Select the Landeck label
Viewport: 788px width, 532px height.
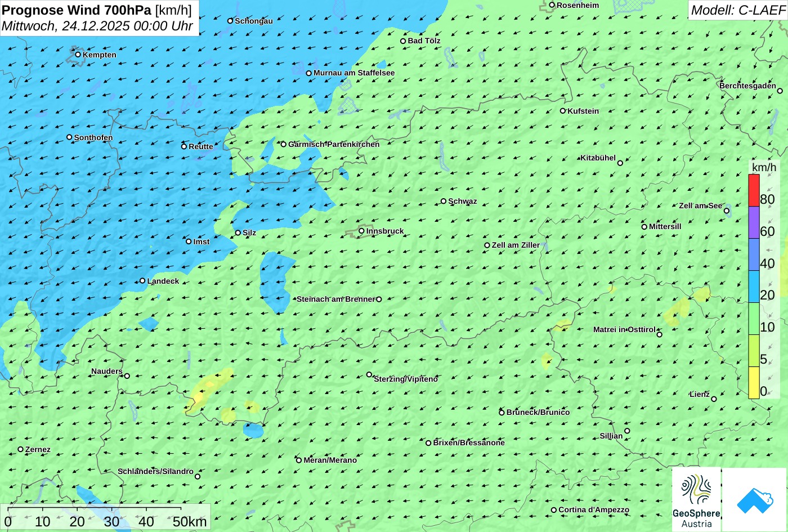pyautogui.click(x=163, y=281)
